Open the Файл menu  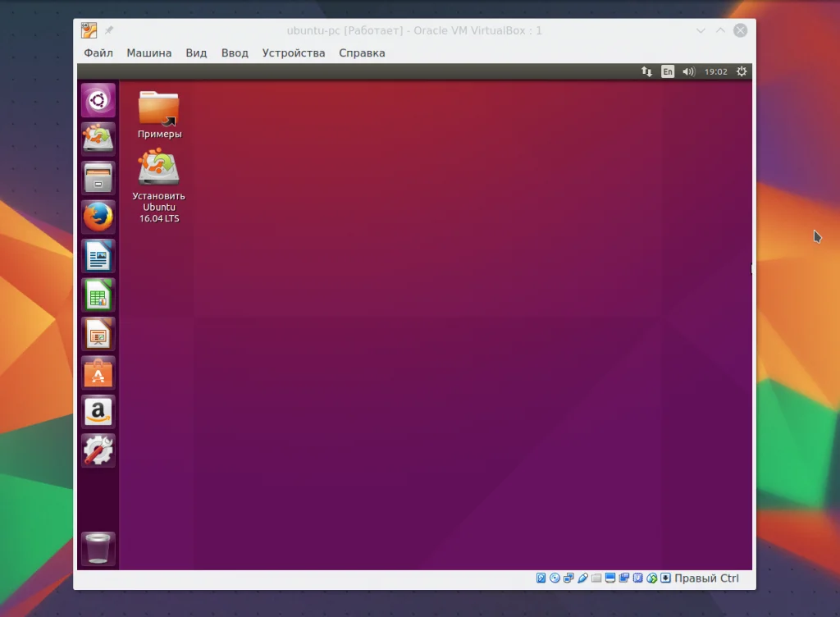pos(98,53)
